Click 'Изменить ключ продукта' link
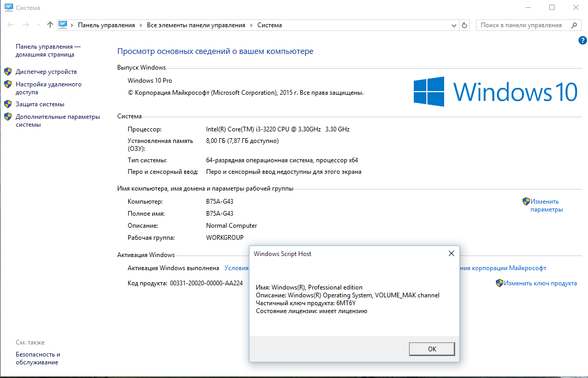 coord(540,283)
